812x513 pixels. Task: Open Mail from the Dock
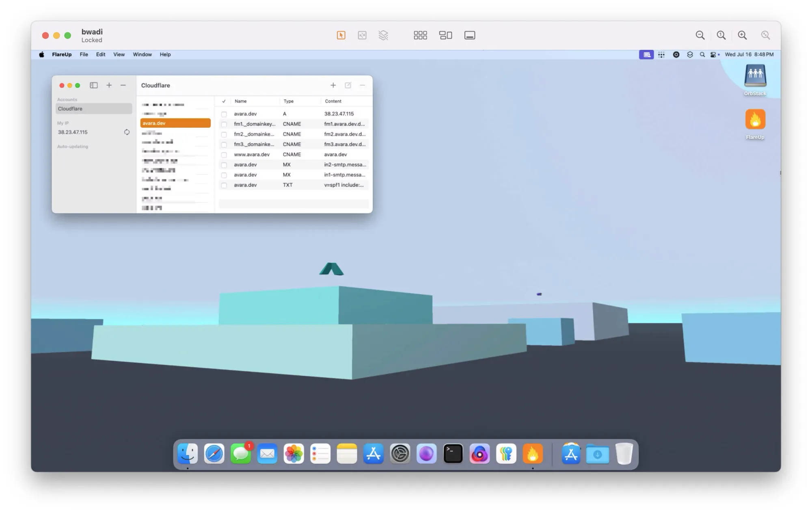[267, 454]
